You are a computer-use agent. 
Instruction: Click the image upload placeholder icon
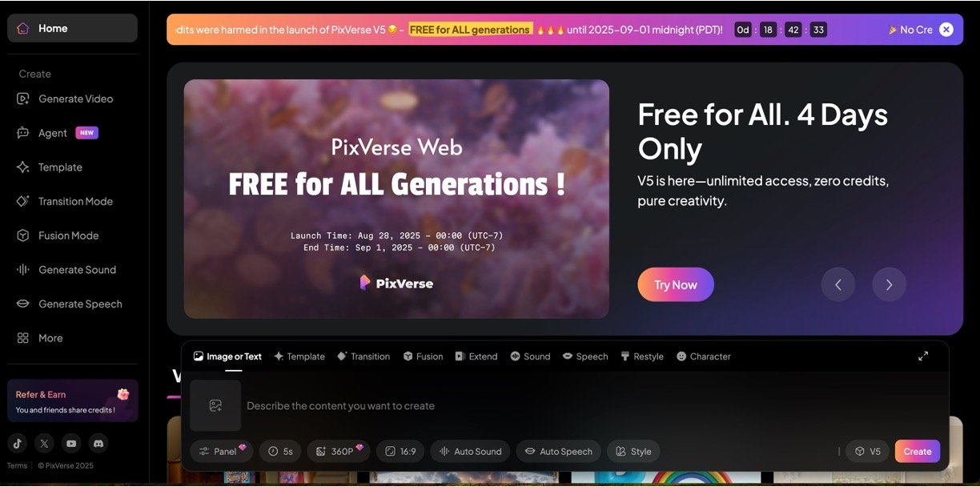[x=215, y=406]
